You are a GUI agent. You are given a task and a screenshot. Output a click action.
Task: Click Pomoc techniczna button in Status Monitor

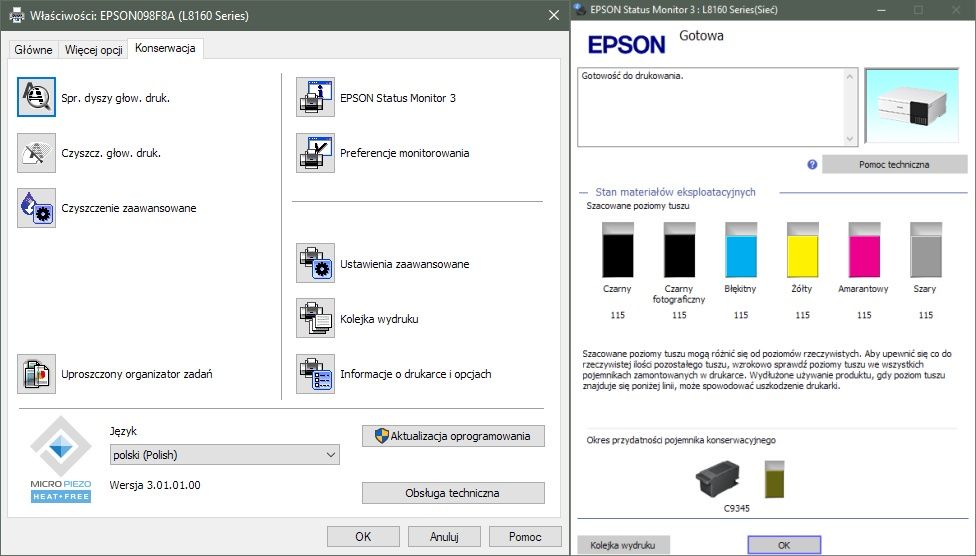click(894, 164)
